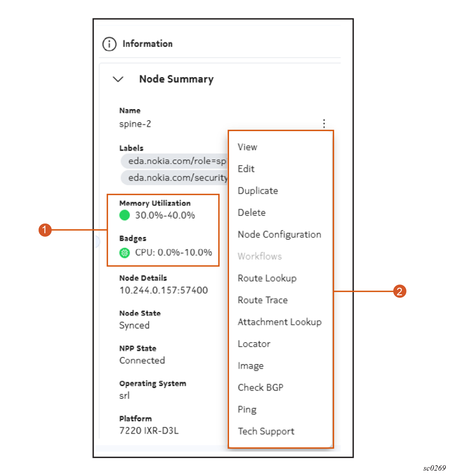Choose Route Trace from the menu
The width and height of the screenshot is (452, 476).
[263, 300]
